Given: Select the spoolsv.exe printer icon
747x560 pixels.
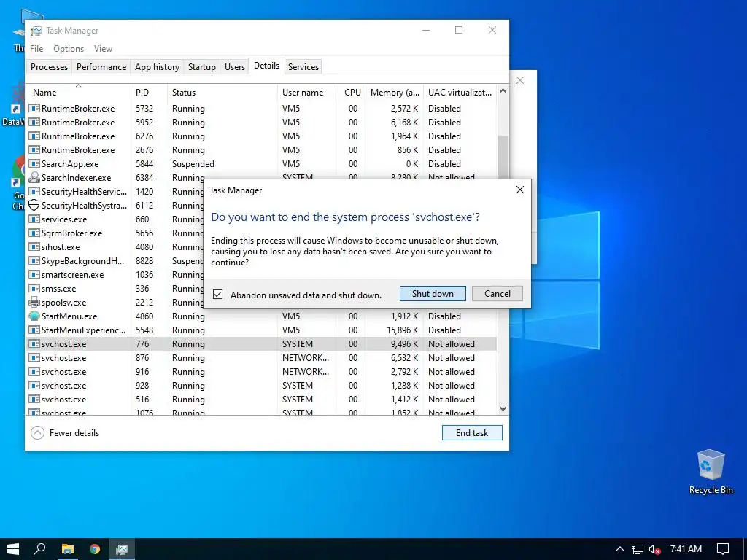Looking at the screenshot, I should click(34, 303).
